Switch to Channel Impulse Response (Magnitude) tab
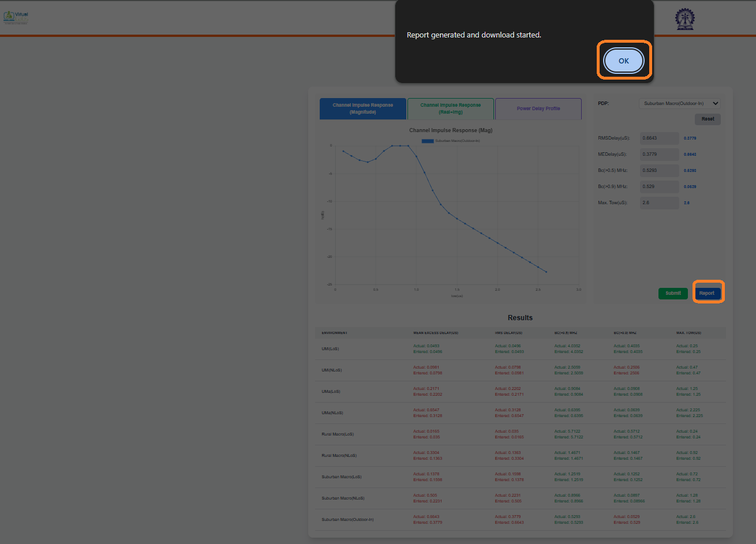Screen dimensions: 756x544 (x=363, y=109)
